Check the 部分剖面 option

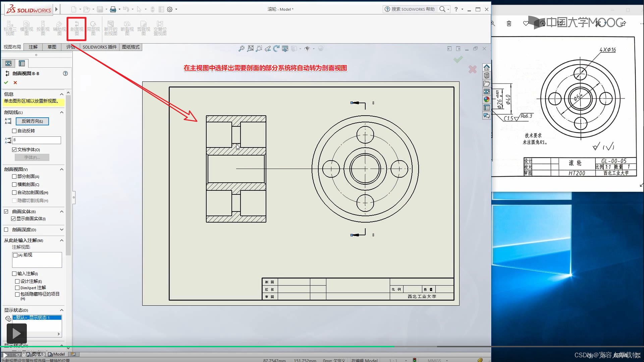pos(14,176)
